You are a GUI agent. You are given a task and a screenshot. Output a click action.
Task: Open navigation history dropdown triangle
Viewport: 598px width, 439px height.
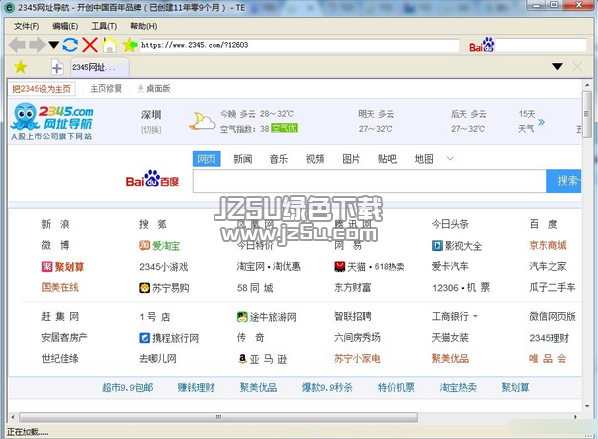click(53, 45)
